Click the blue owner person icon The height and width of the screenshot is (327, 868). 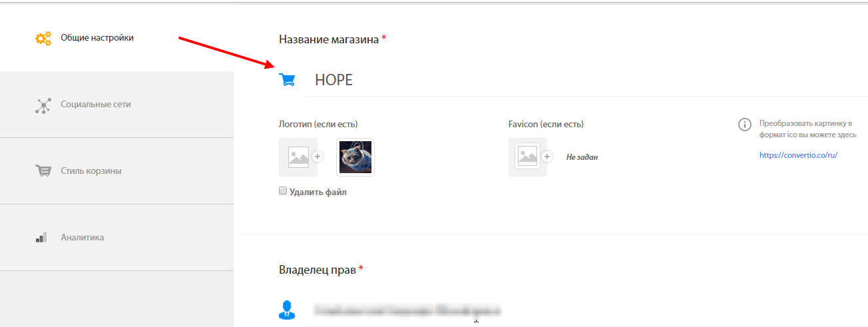287,310
